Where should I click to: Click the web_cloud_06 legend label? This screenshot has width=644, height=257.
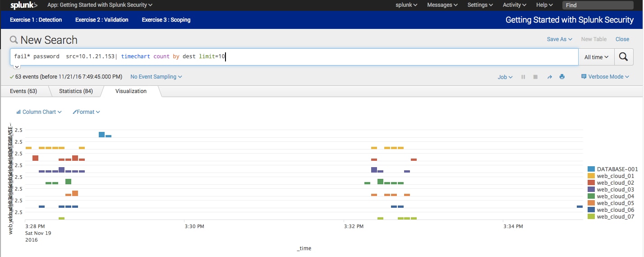point(616,210)
